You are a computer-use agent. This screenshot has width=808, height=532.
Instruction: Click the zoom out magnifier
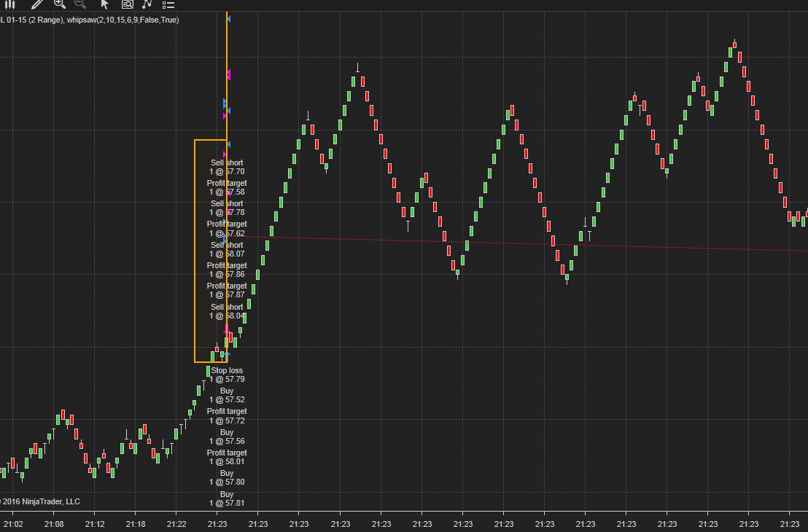coord(80,4)
